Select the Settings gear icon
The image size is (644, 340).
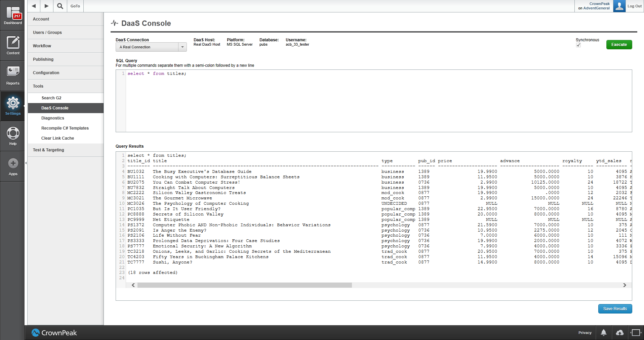[13, 106]
